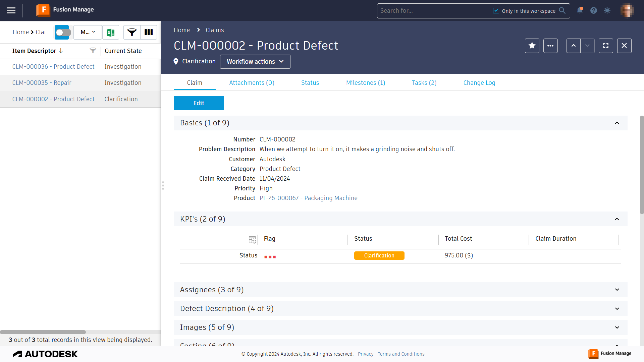
Task: Open the PL-26-000067 Packaging Machine link
Action: (x=308, y=198)
